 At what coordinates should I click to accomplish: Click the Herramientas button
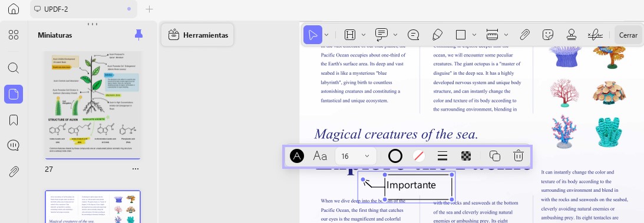tap(198, 35)
